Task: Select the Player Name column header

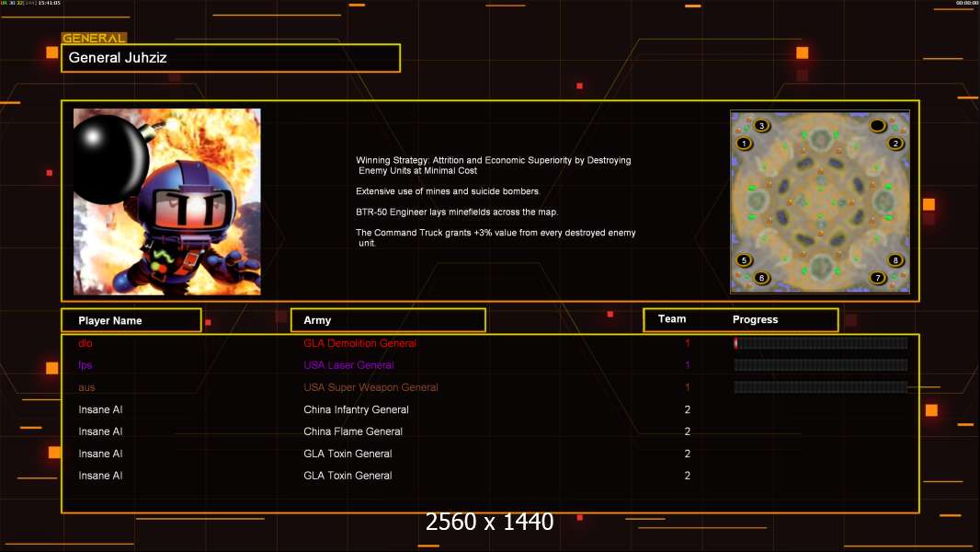Action: 131,320
